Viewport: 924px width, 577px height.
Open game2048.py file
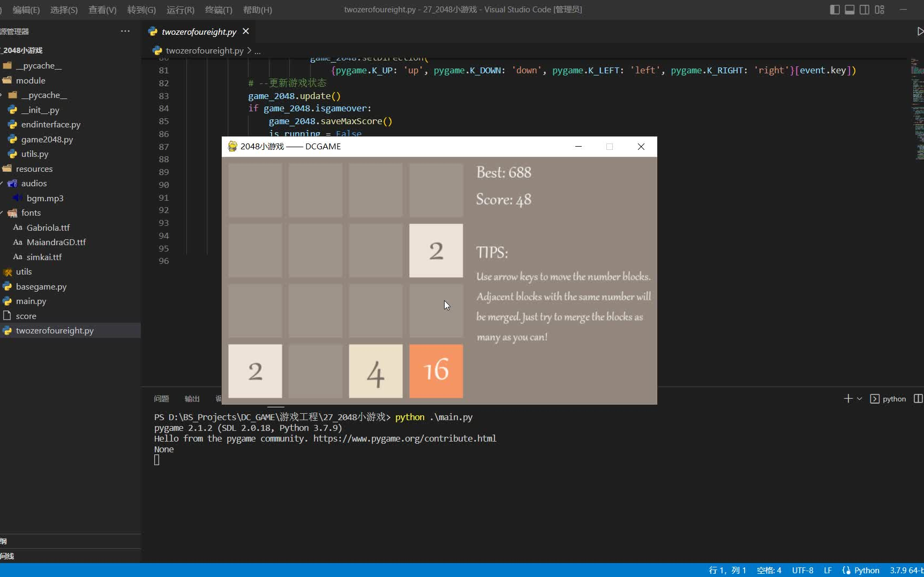click(47, 139)
